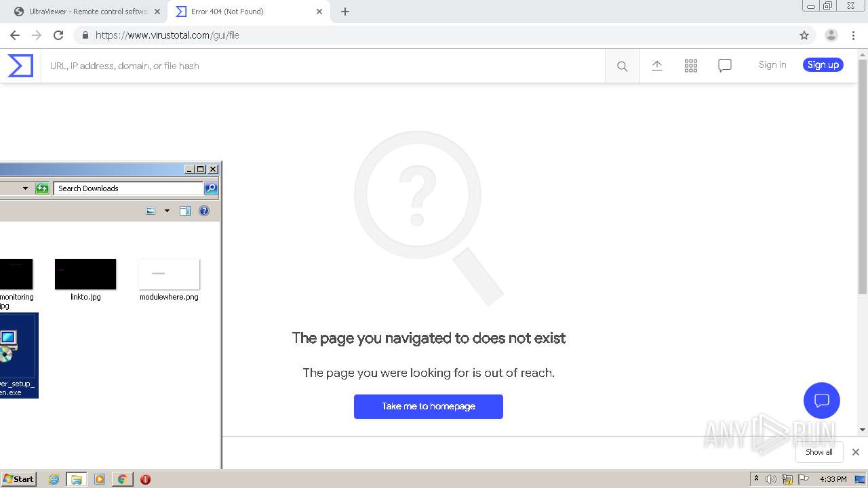This screenshot has width=868, height=488.
Task: Click the search magnifier icon in VirusTotal header
Action: pyautogui.click(x=622, y=66)
